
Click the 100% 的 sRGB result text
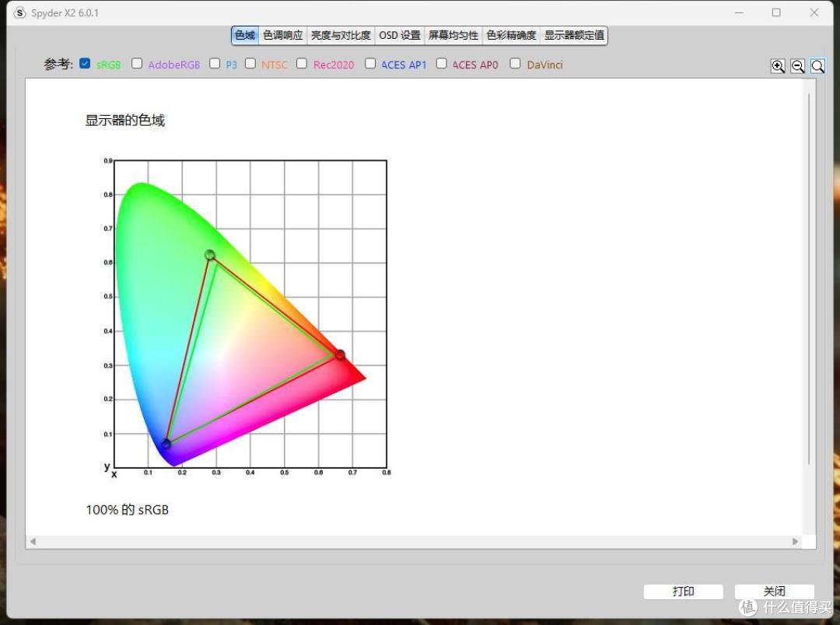pyautogui.click(x=128, y=510)
